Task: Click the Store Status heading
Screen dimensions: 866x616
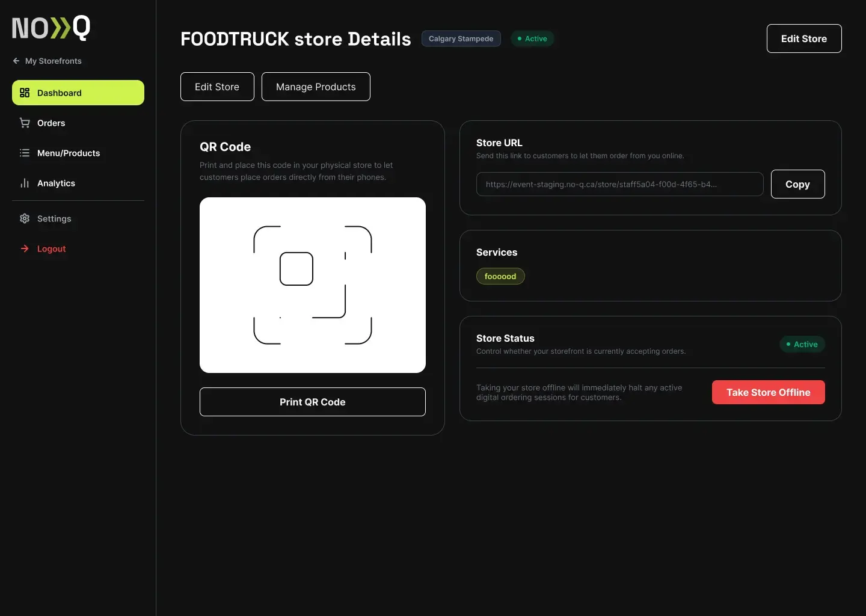Action: point(505,338)
